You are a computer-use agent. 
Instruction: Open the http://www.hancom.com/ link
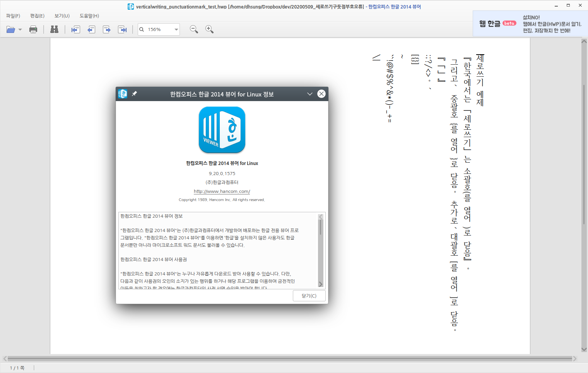[222, 191]
